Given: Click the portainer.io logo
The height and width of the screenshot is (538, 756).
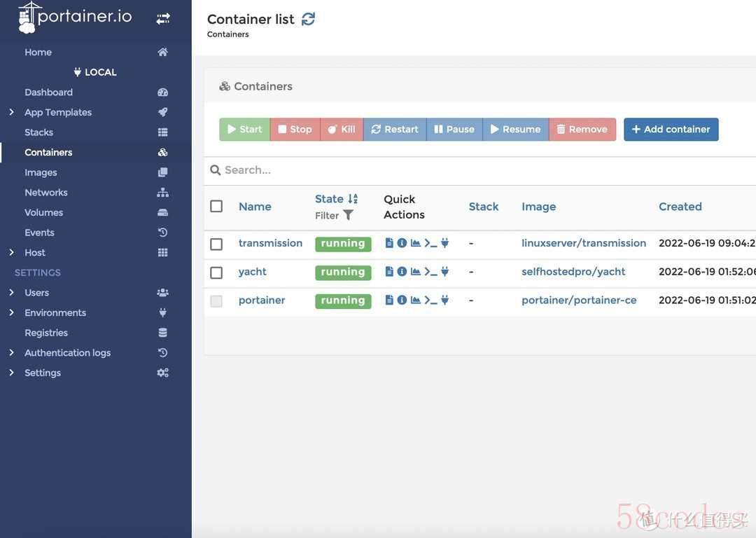Looking at the screenshot, I should tap(75, 18).
